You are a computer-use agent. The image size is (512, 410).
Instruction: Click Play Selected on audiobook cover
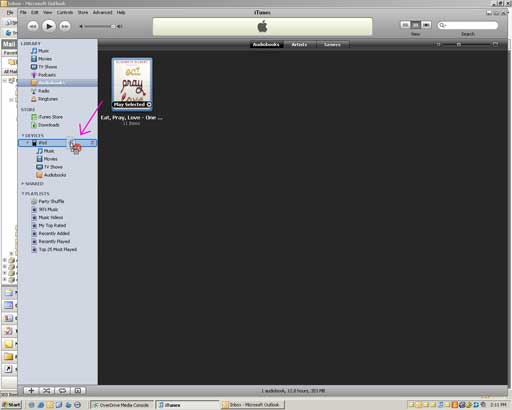click(132, 104)
